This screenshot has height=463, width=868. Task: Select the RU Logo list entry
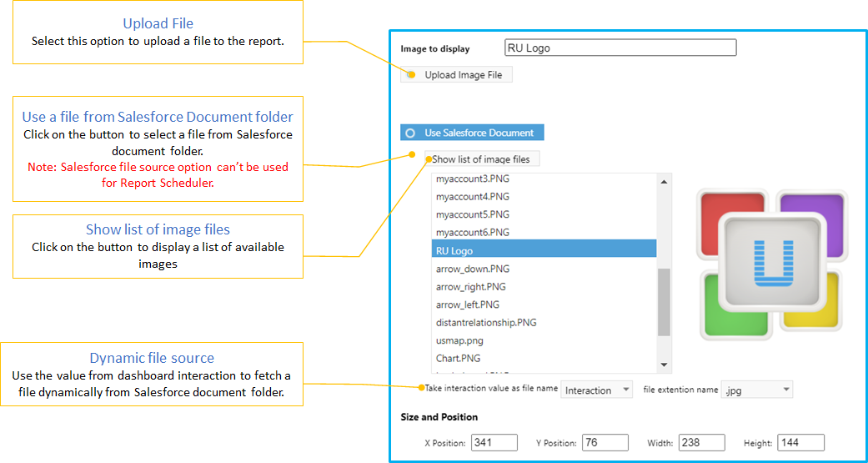[544, 249]
